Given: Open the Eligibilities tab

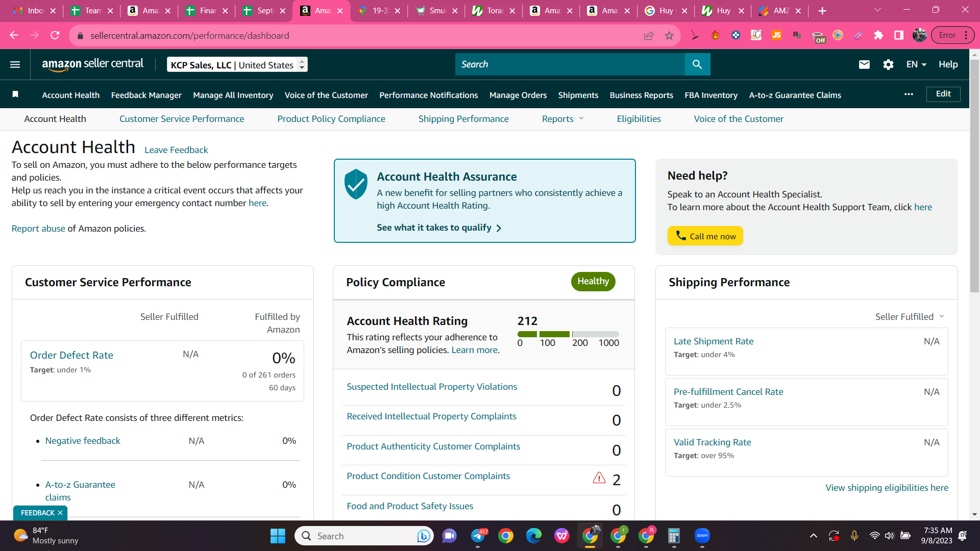Looking at the screenshot, I should (639, 119).
